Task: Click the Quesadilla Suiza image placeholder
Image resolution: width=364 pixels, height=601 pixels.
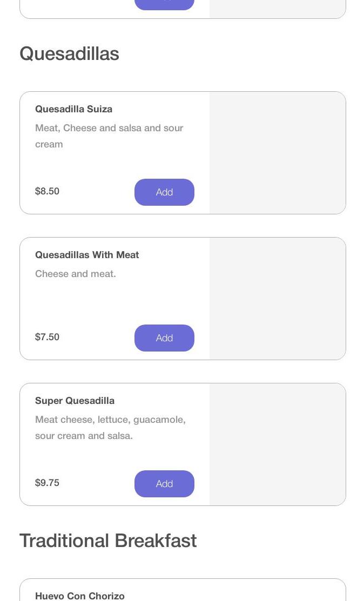Action: coord(277,153)
